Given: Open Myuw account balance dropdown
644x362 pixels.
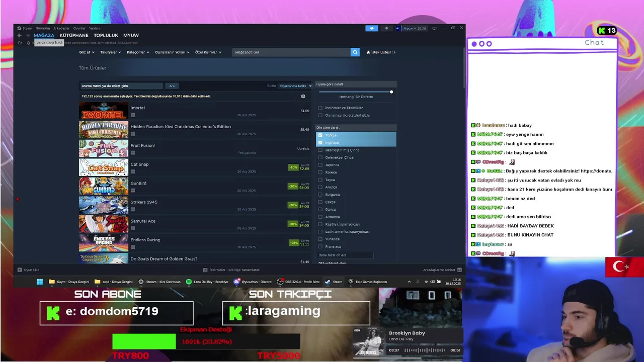Looking at the screenshot, I should (412, 28).
